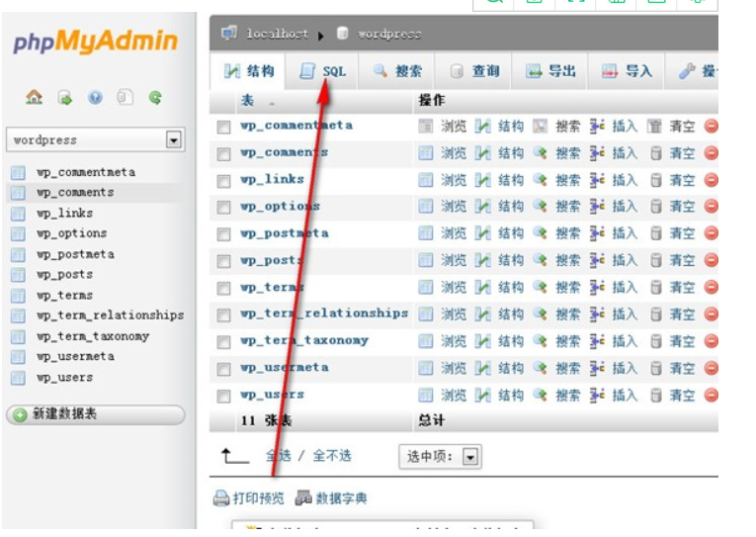Check the wp_terms row checkbox
This screenshot has width=756, height=537.
(x=223, y=289)
